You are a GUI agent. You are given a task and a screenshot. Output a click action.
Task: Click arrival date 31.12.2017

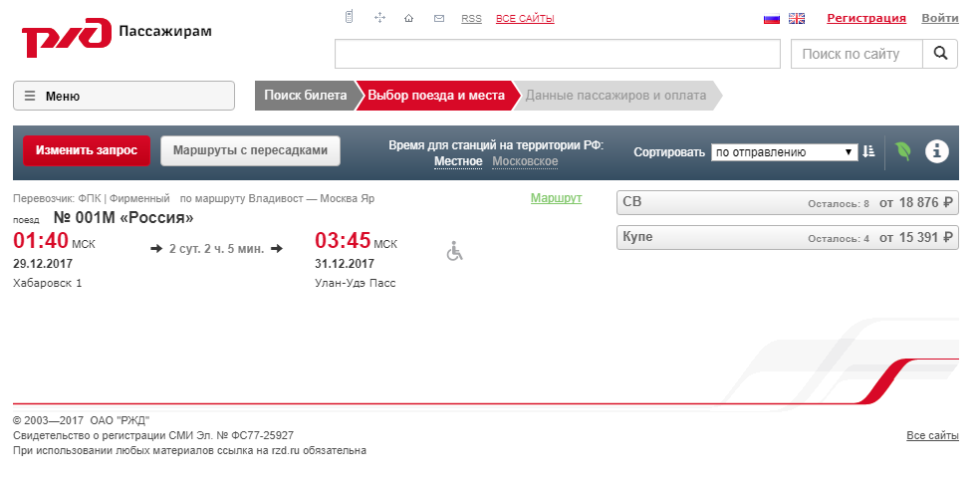(x=345, y=264)
